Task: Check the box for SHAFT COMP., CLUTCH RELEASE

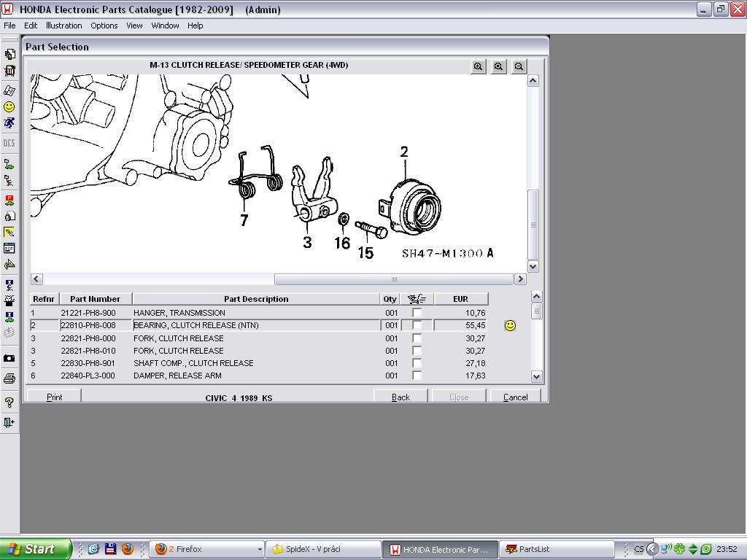Action: (x=417, y=363)
